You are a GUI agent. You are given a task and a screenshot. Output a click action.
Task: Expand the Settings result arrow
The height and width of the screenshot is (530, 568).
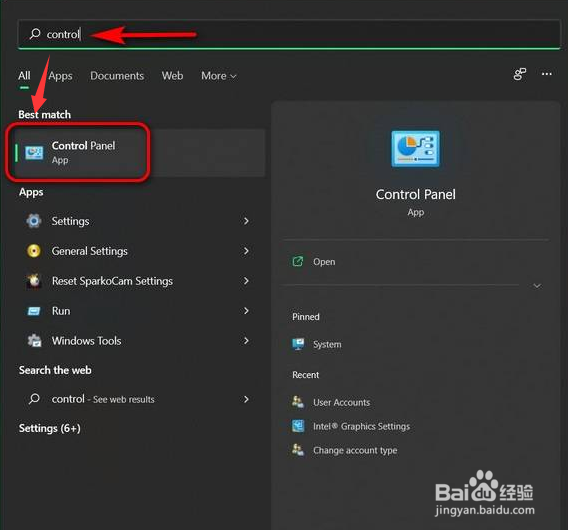coord(246,221)
